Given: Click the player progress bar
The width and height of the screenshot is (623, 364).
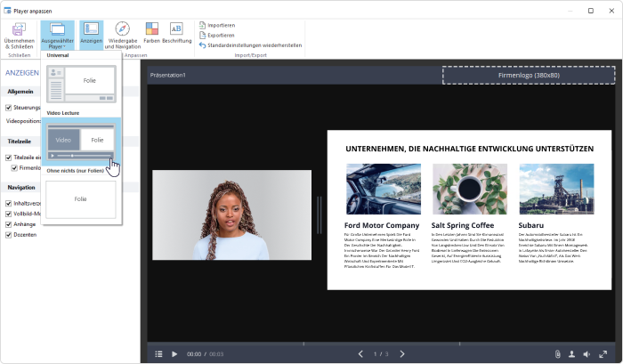Looking at the screenshot, I should pos(381,344).
